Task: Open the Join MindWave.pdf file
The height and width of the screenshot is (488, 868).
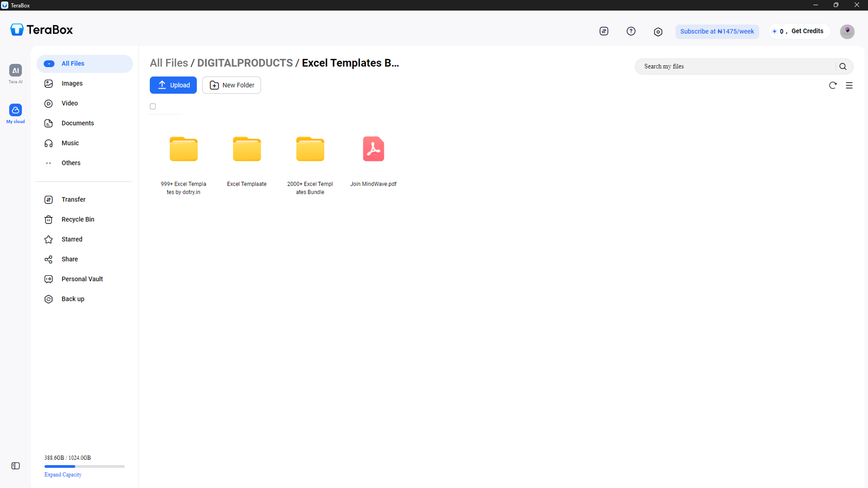Action: pos(373,162)
